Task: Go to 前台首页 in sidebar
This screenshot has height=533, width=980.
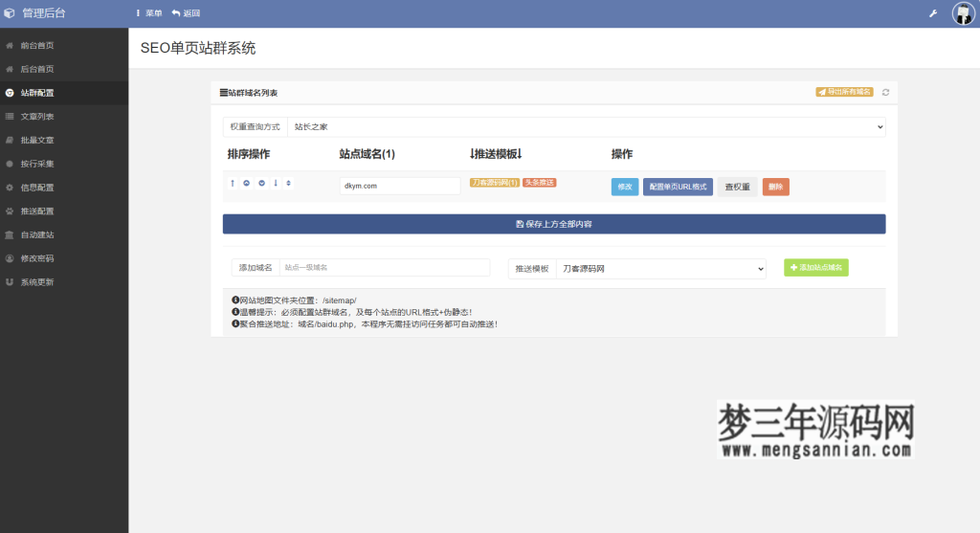Action: (x=64, y=46)
